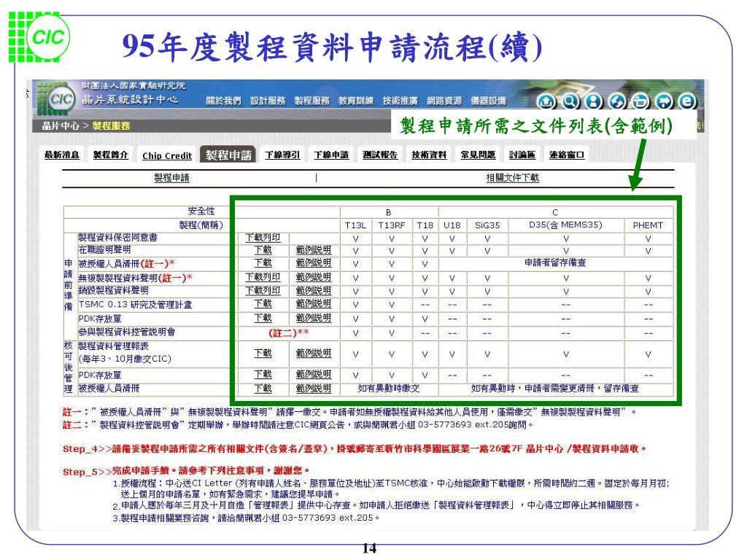
Task: Open the 關於我們 menu
Action: click(223, 101)
